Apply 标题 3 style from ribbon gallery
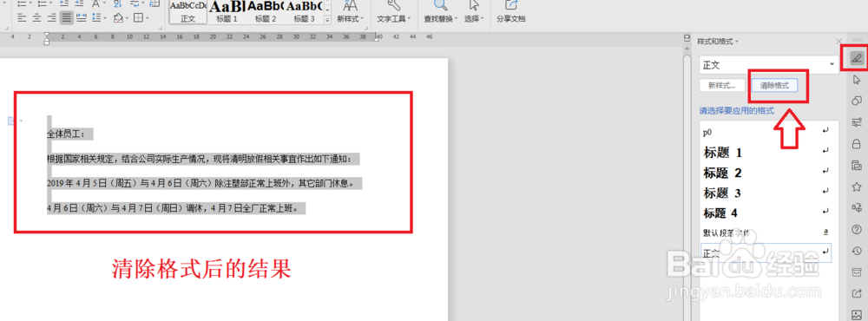This screenshot has height=321, width=868. click(x=304, y=11)
